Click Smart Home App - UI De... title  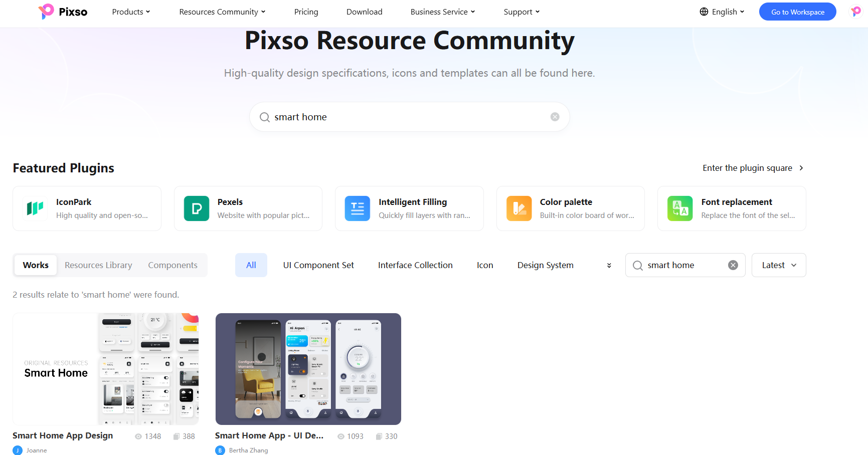[269, 435]
